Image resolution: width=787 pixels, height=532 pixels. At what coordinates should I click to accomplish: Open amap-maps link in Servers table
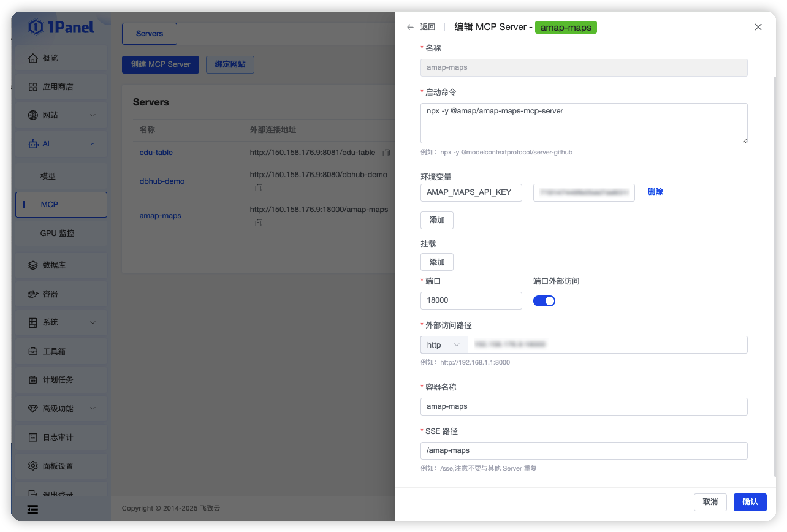tap(160, 216)
